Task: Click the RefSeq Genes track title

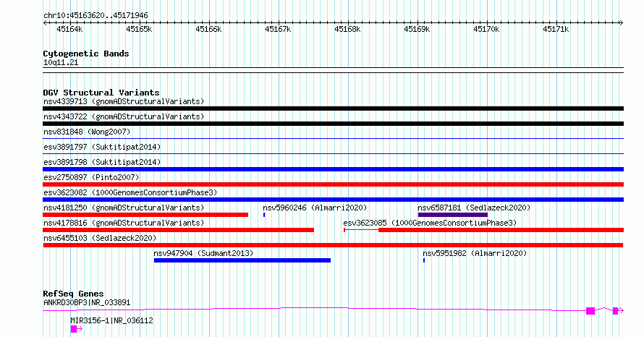Action: coord(73,294)
